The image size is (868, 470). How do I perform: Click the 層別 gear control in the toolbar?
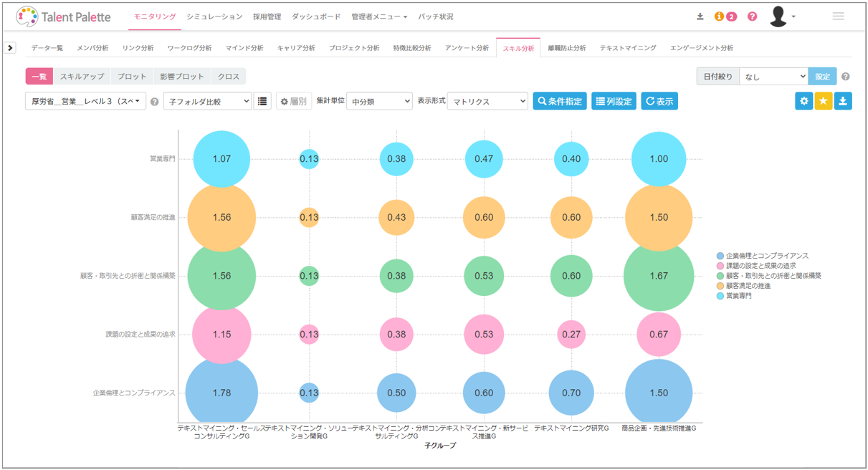click(x=293, y=101)
